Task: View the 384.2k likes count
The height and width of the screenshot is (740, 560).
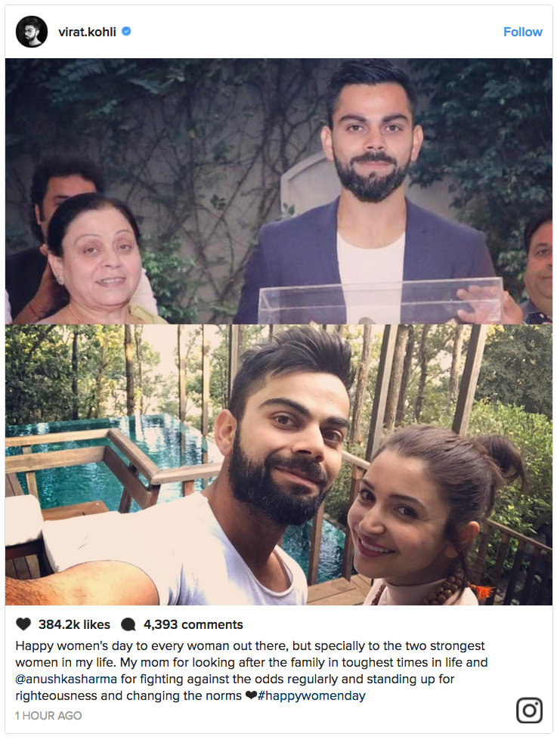Action: [74, 624]
